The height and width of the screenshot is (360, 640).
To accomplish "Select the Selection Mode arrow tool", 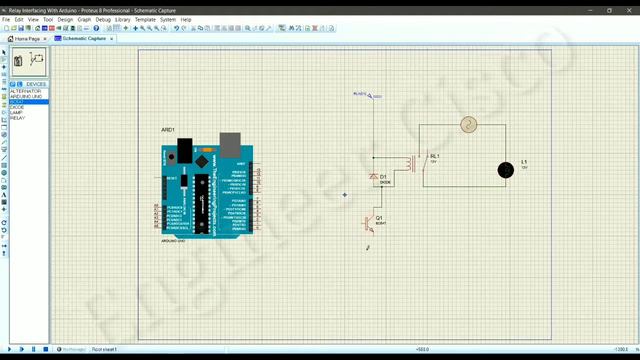I will pos(4,52).
